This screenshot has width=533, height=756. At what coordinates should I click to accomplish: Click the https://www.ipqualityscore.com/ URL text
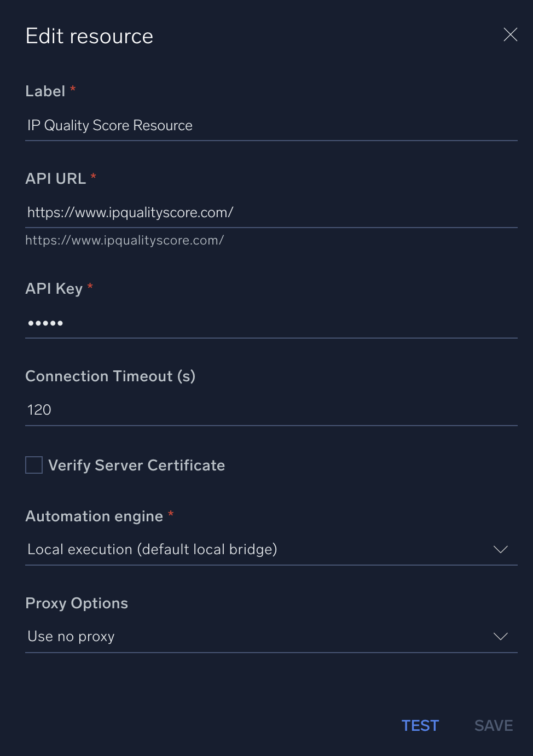click(130, 212)
